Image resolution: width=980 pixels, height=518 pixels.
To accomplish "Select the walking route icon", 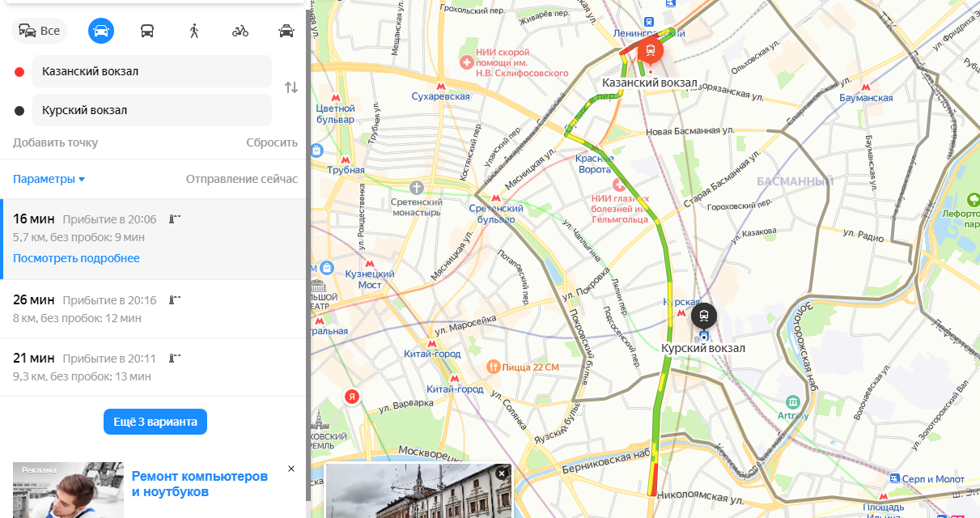I will coord(193,31).
